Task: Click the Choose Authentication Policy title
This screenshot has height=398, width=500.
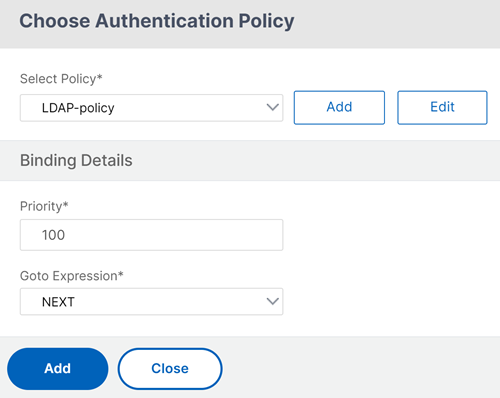Action: [157, 21]
